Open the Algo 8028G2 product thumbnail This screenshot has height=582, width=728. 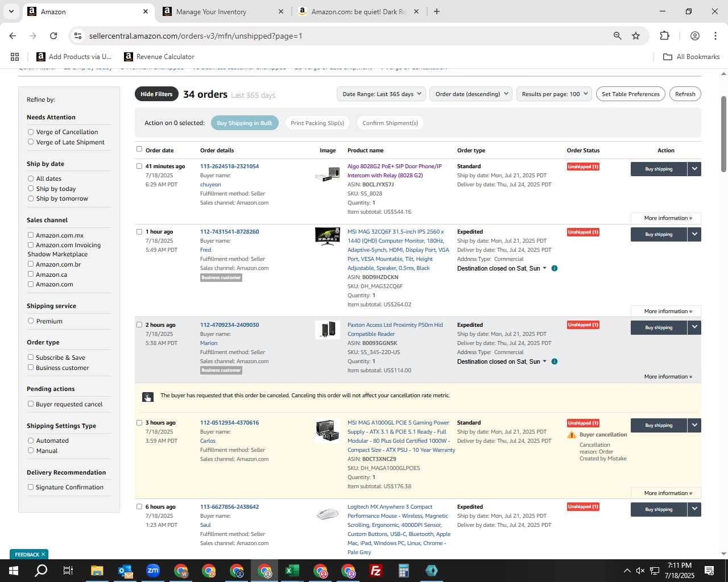tap(328, 175)
